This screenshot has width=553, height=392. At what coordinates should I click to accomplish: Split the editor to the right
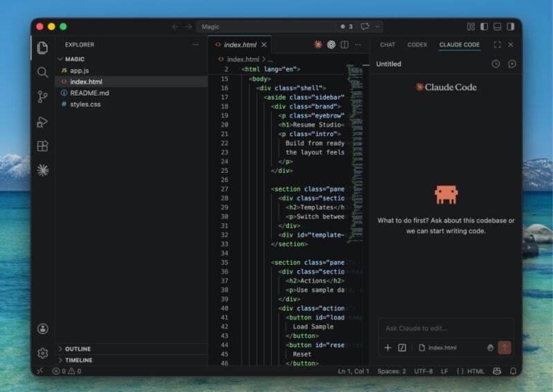coord(344,45)
